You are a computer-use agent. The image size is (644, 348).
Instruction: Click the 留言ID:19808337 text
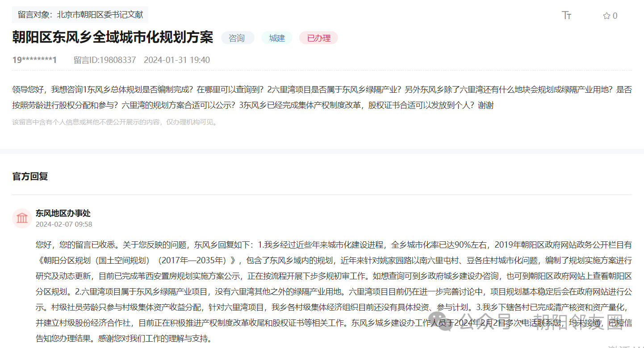point(105,60)
